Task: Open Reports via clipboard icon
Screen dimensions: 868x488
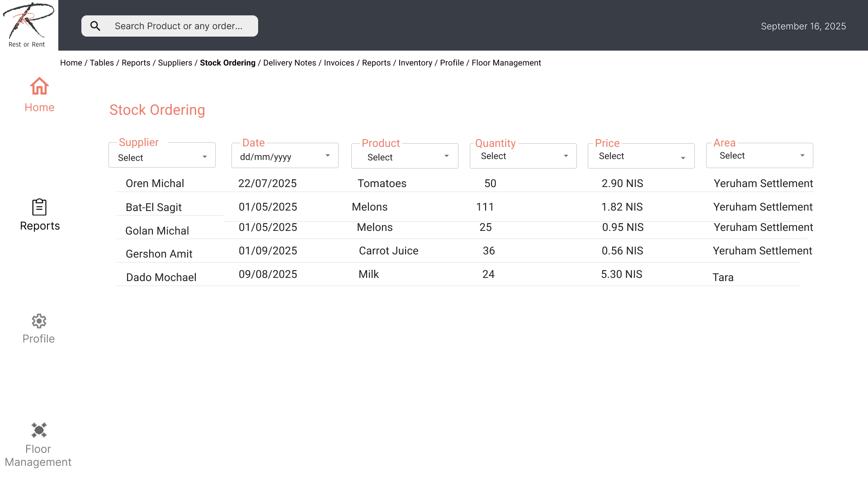Action: pyautogui.click(x=39, y=207)
